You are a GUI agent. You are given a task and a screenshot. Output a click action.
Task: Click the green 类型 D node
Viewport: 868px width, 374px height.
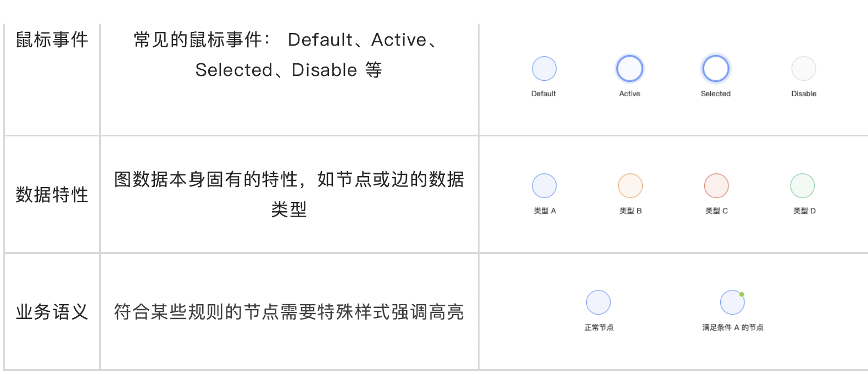click(803, 186)
